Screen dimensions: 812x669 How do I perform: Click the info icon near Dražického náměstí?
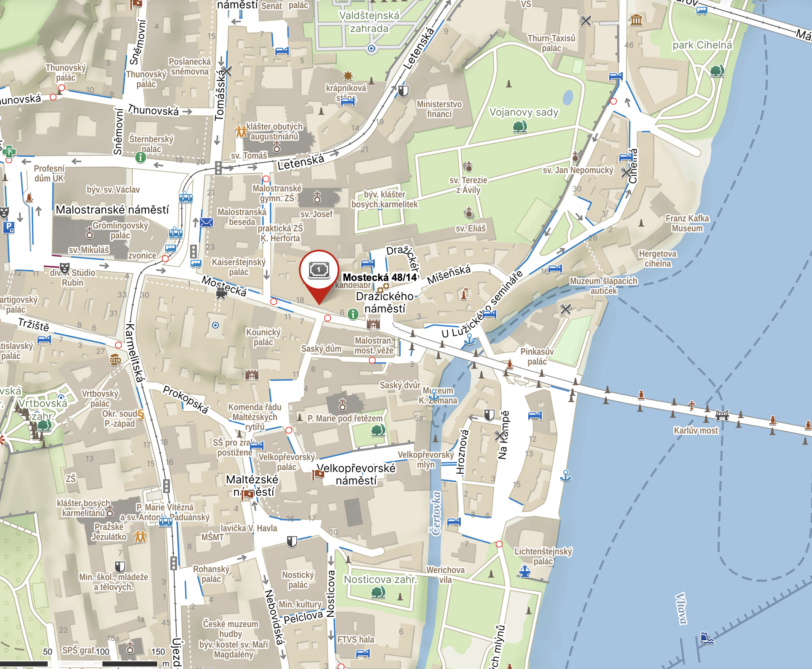[x=353, y=314]
